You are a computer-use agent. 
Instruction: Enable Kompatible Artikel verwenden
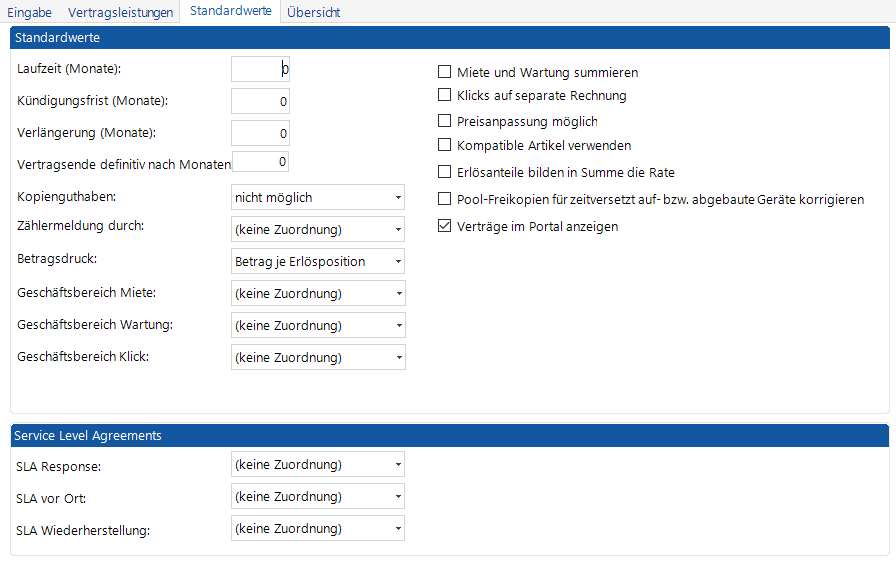445,145
